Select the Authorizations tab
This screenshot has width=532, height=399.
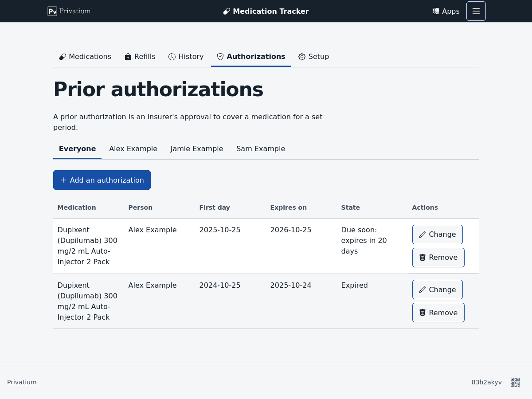tap(251, 57)
